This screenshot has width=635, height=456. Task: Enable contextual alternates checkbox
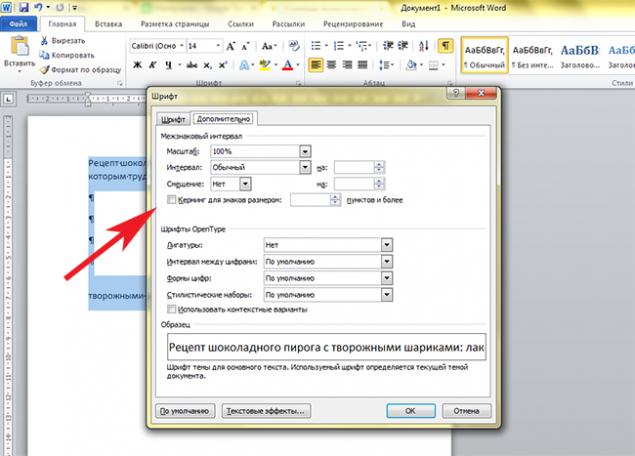pos(172,309)
